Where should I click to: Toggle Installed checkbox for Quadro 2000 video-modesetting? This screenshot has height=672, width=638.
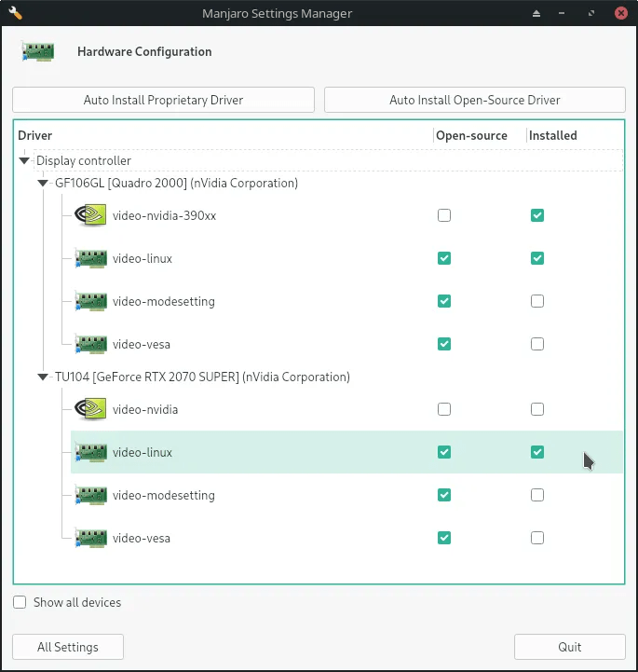(537, 301)
